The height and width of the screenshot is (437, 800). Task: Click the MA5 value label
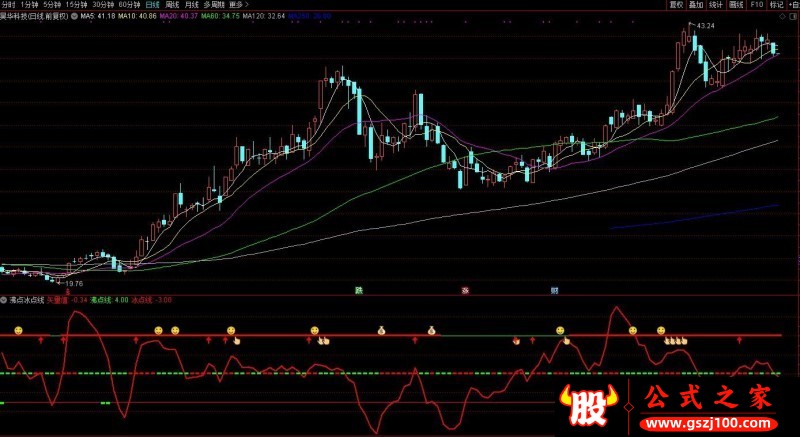click(99, 16)
